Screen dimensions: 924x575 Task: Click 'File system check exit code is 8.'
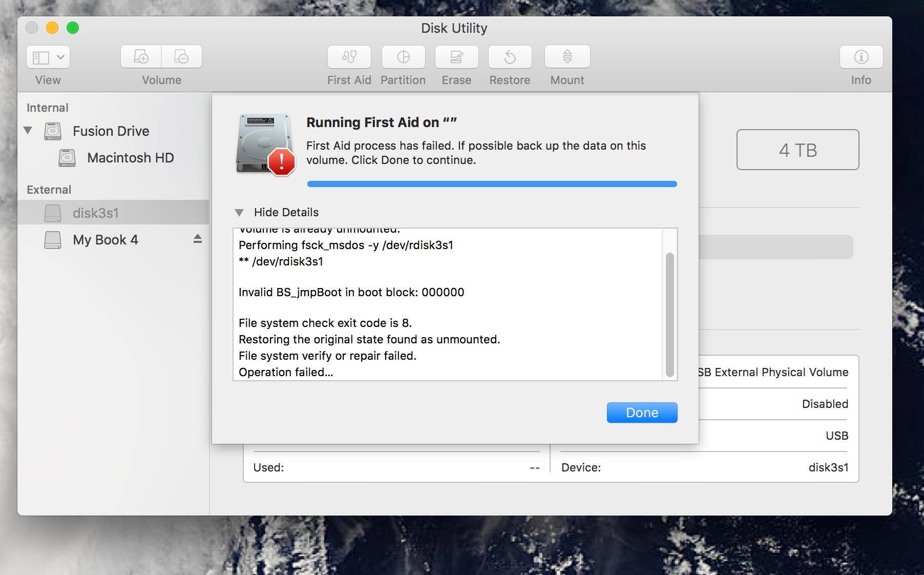(x=325, y=323)
